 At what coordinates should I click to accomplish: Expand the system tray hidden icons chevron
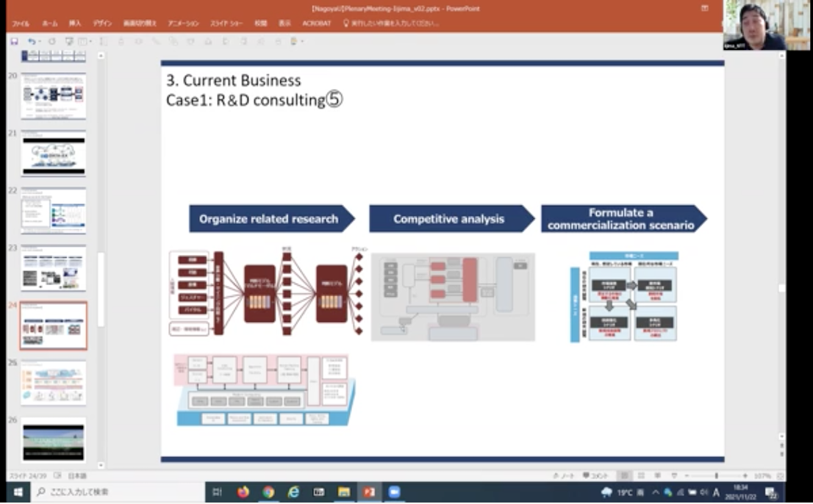[x=655, y=492]
